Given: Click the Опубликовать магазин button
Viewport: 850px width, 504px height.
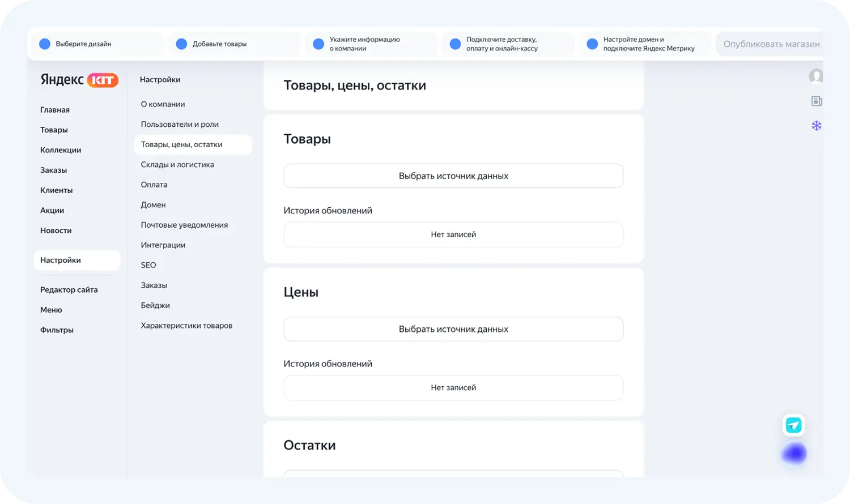Looking at the screenshot, I should [771, 44].
